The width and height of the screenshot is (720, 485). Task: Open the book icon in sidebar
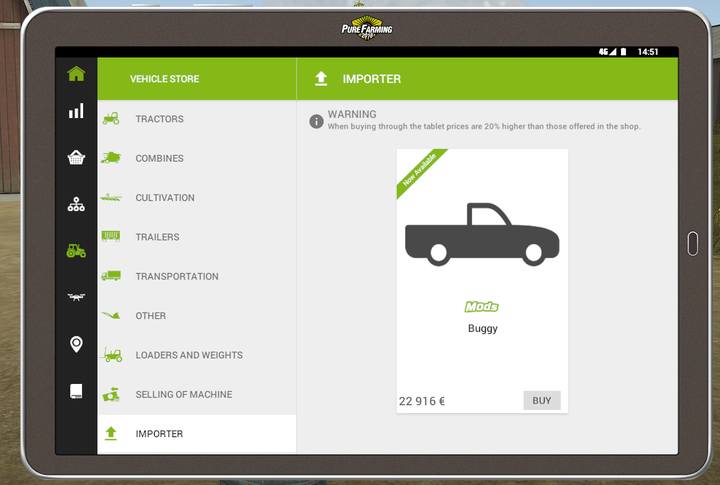tap(76, 391)
